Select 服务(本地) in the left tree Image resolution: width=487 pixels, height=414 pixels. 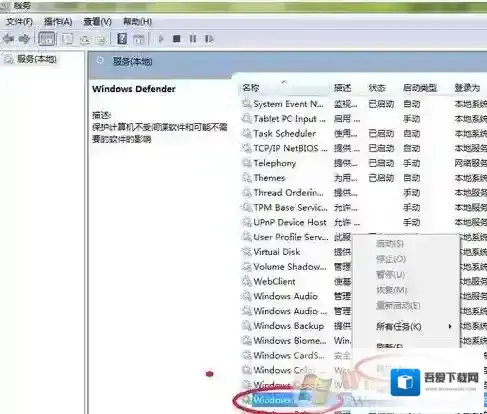pos(37,59)
